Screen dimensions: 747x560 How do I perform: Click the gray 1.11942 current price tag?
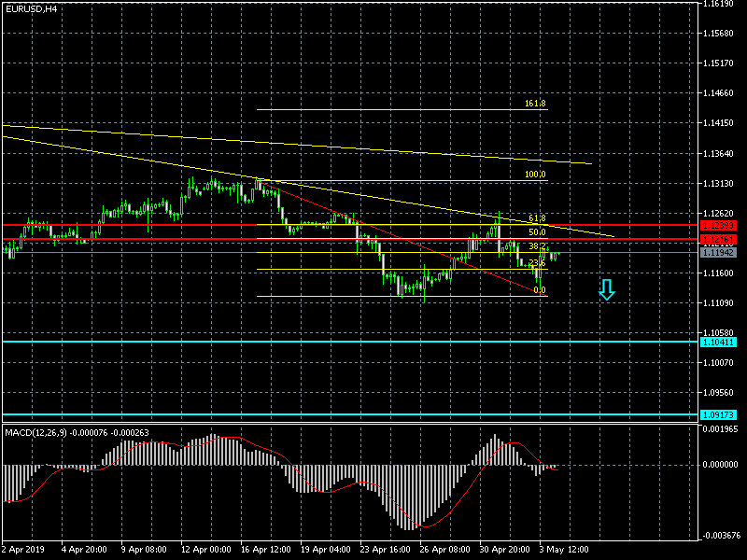click(718, 252)
